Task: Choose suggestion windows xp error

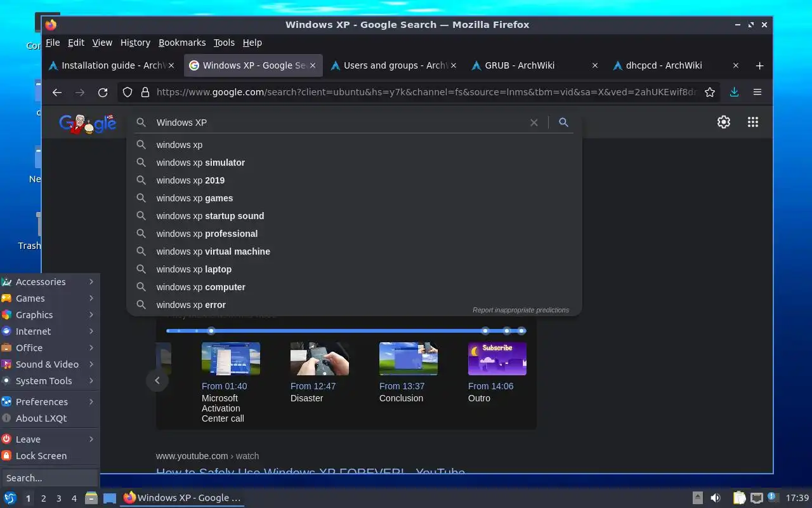Action: click(354, 305)
